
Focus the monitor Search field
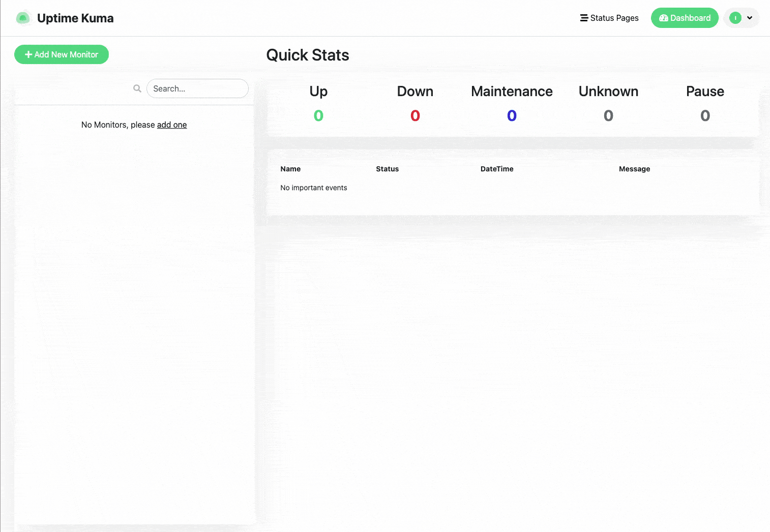pyautogui.click(x=197, y=88)
